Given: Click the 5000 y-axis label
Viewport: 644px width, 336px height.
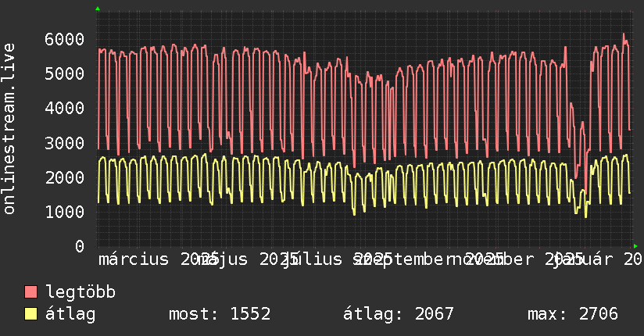Looking at the screenshot, I should (x=65, y=74).
